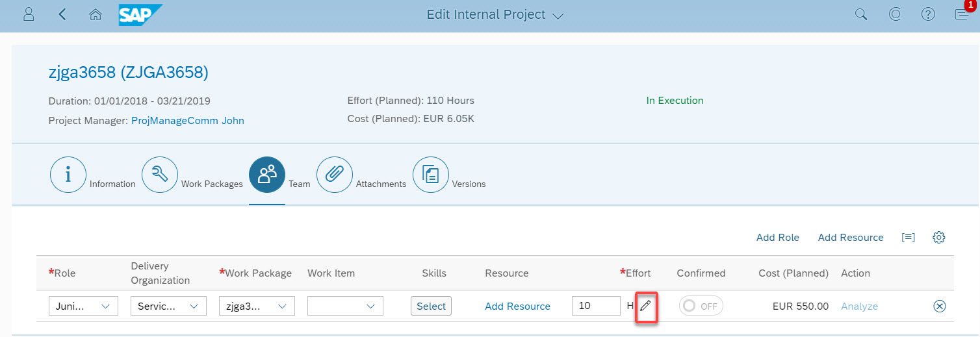The height and width of the screenshot is (337, 980).
Task: Expand the Work Item dropdown
Action: point(345,306)
